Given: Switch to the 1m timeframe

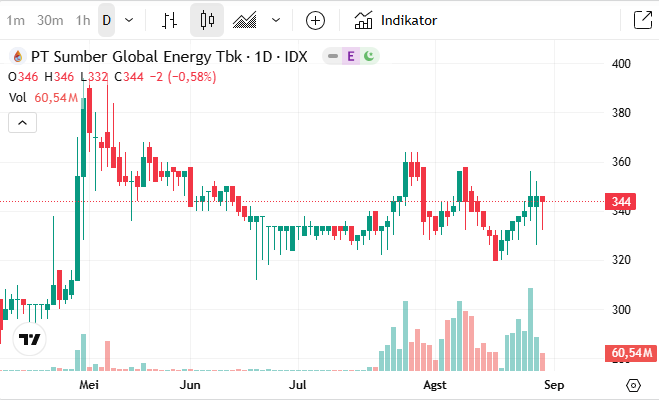Looking at the screenshot, I should [x=16, y=20].
